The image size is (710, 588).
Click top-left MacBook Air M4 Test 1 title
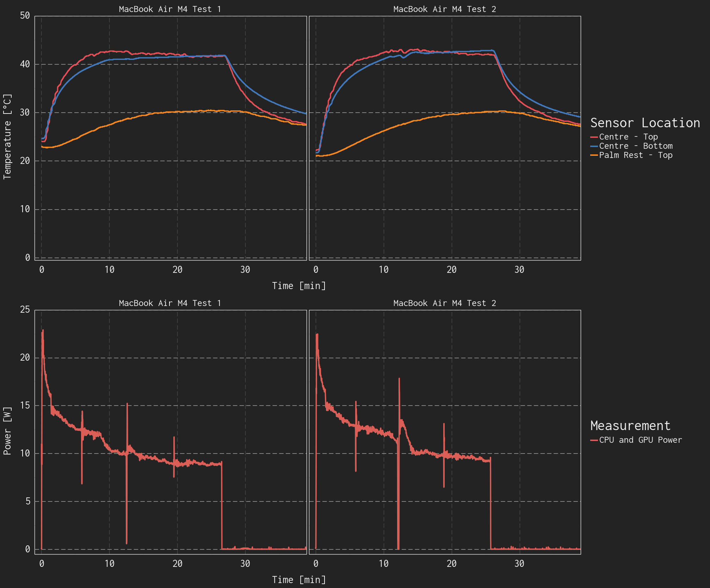point(170,9)
